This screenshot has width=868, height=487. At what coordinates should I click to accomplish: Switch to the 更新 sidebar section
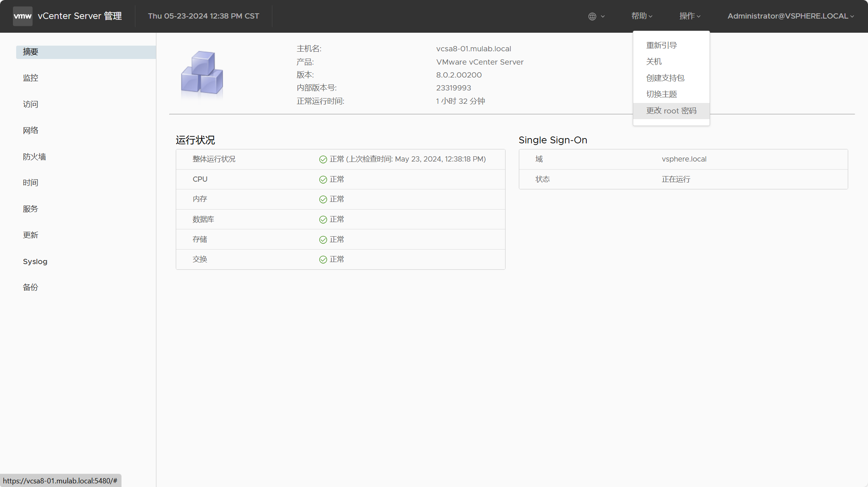86,235
